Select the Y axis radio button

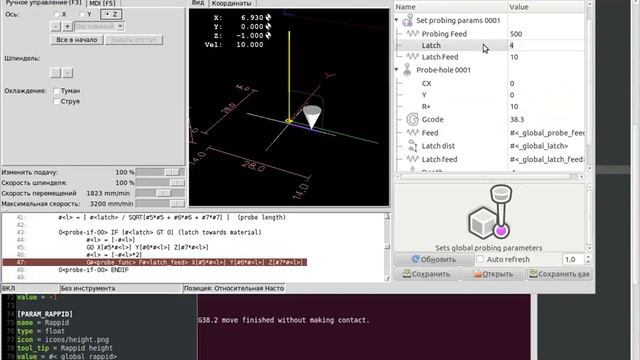point(82,14)
